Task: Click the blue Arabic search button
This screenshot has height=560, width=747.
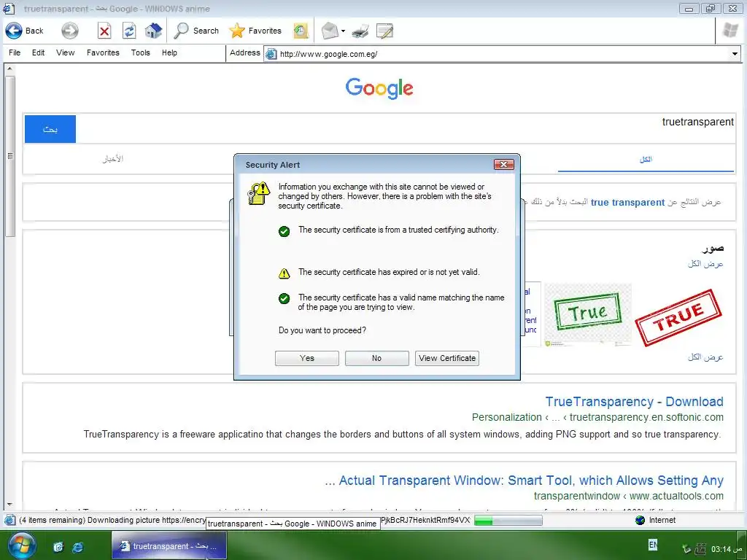Action: pyautogui.click(x=50, y=129)
